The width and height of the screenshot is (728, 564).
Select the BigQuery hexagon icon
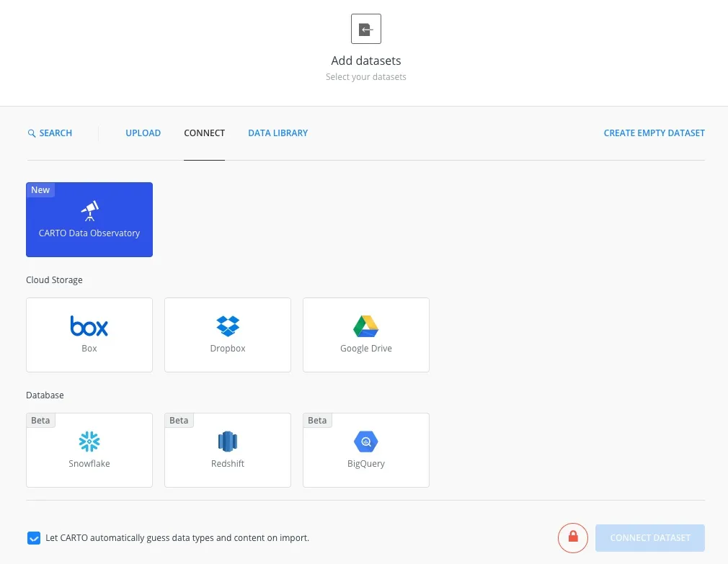pos(365,442)
